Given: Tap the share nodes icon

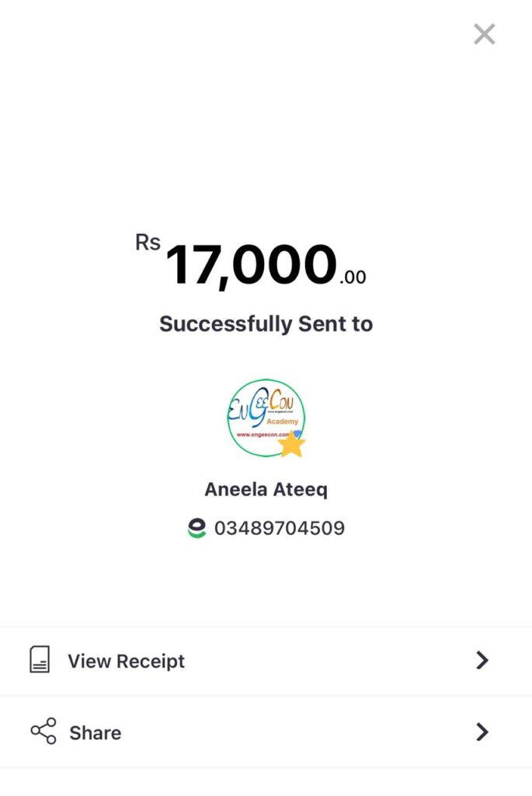Looking at the screenshot, I should pyautogui.click(x=43, y=731).
